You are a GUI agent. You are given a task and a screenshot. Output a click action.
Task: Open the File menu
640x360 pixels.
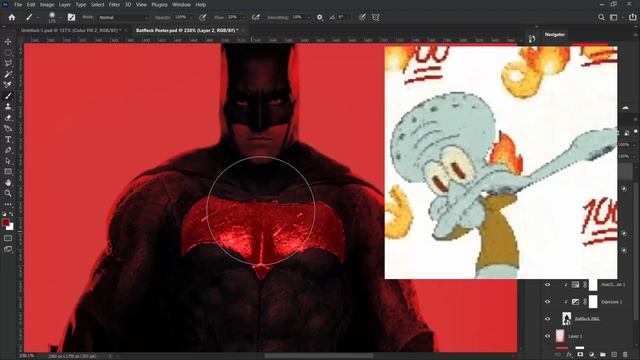click(x=18, y=4)
